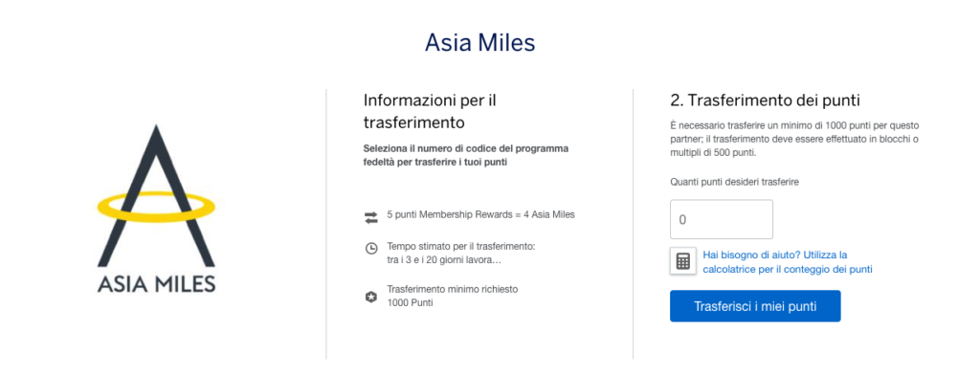Click the Trasferisci i miei punti button
Viewport: 980px width, 376px height.
pyautogui.click(x=755, y=306)
